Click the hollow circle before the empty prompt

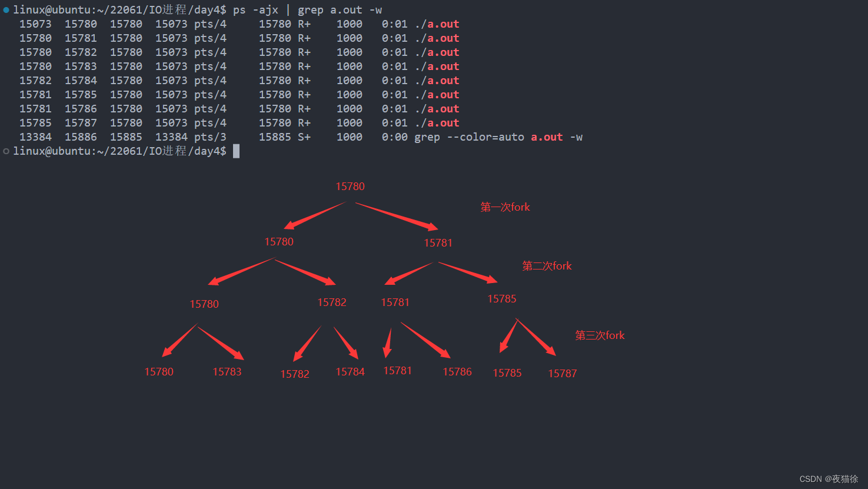[6, 151]
